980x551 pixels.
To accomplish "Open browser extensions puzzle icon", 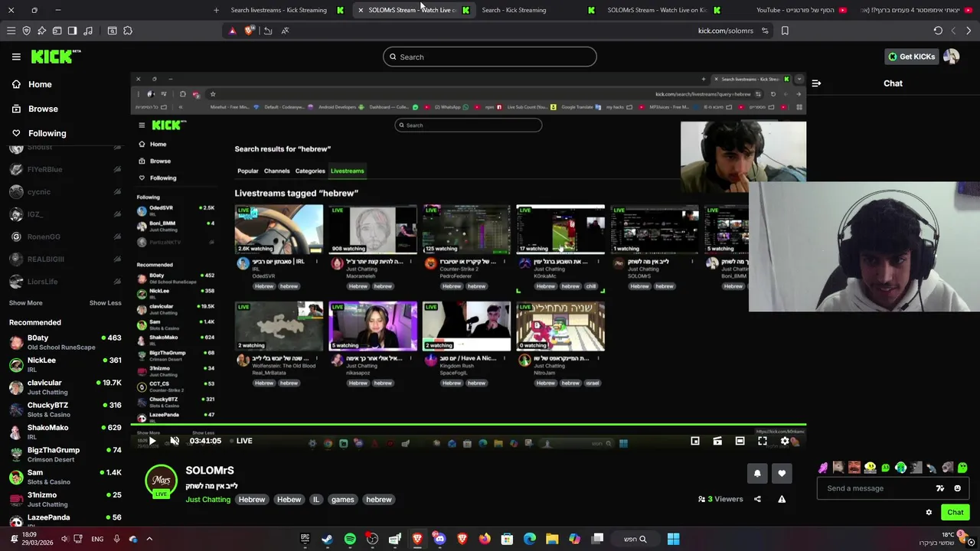I will 128,31.
